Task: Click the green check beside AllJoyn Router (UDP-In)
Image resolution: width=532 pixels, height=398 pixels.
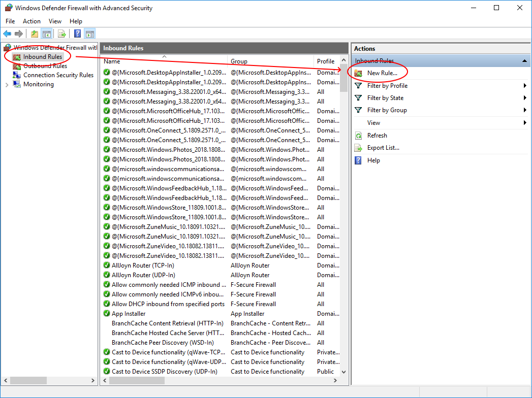Action: pos(107,275)
